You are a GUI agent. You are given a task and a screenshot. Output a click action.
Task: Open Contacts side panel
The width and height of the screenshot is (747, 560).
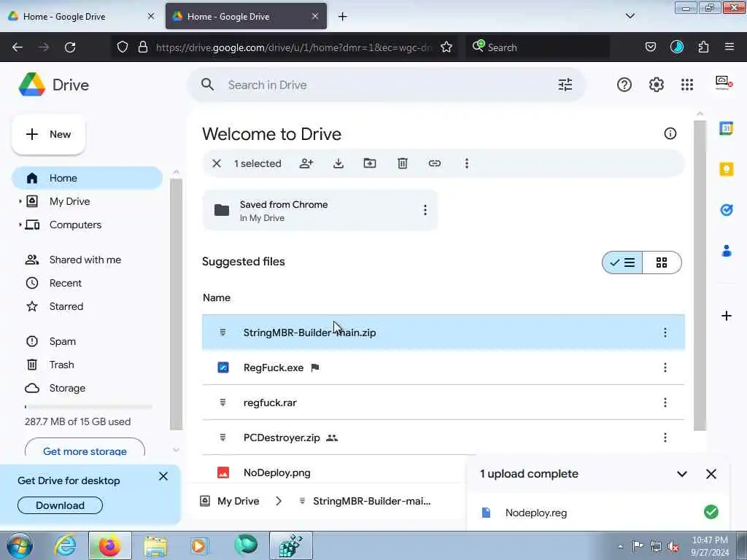click(726, 251)
